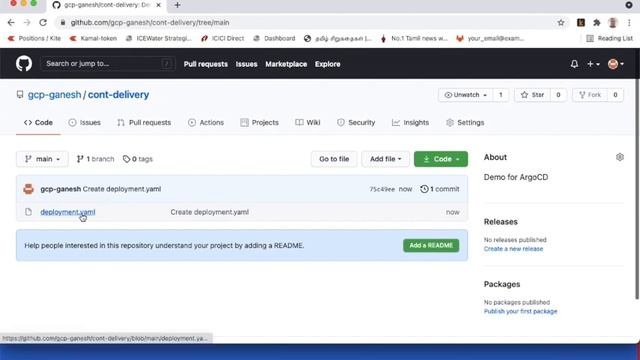
Task: Expand the green Code dropdown
Action: pos(441,159)
